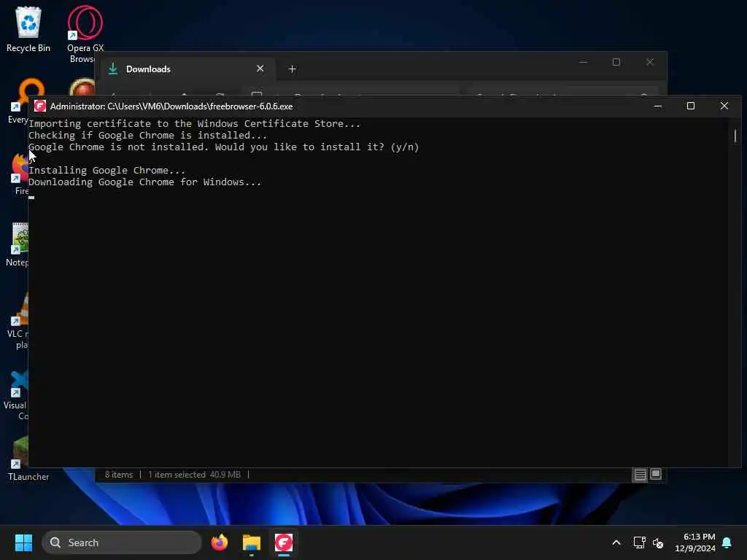
Task: Click '1 item selected 40.9 MB' status text
Action: (194, 474)
